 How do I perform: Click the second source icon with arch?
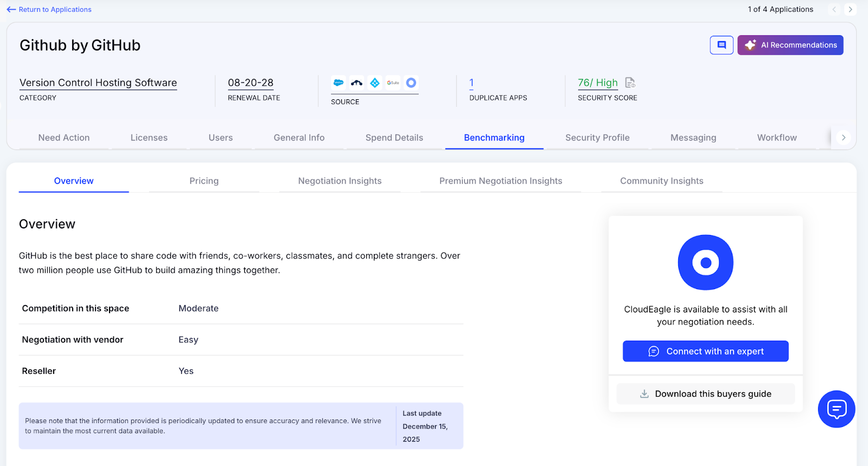(x=356, y=83)
